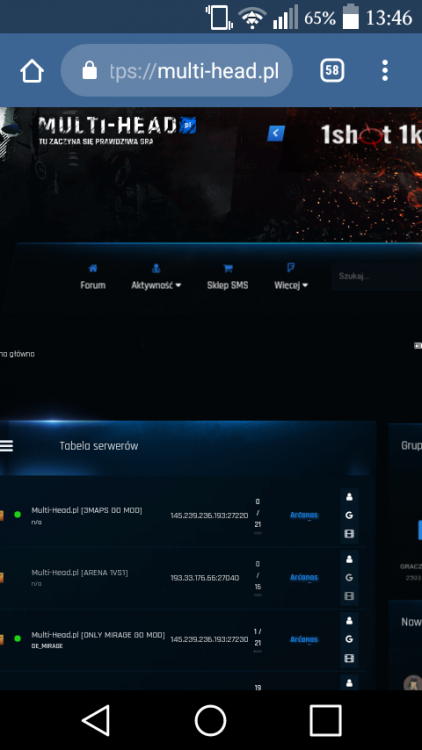Open Arcanos link in 3MAPS GO MOD row
422x750 pixels.
tap(304, 515)
